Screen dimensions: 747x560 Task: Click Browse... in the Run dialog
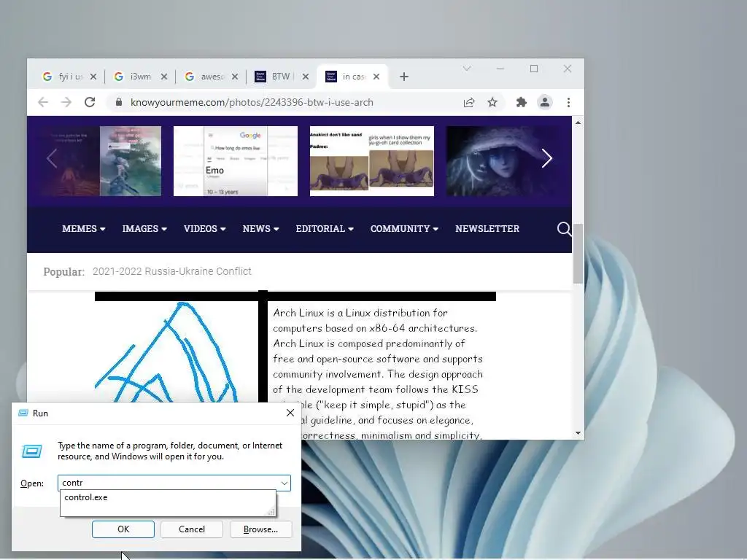[x=260, y=529]
